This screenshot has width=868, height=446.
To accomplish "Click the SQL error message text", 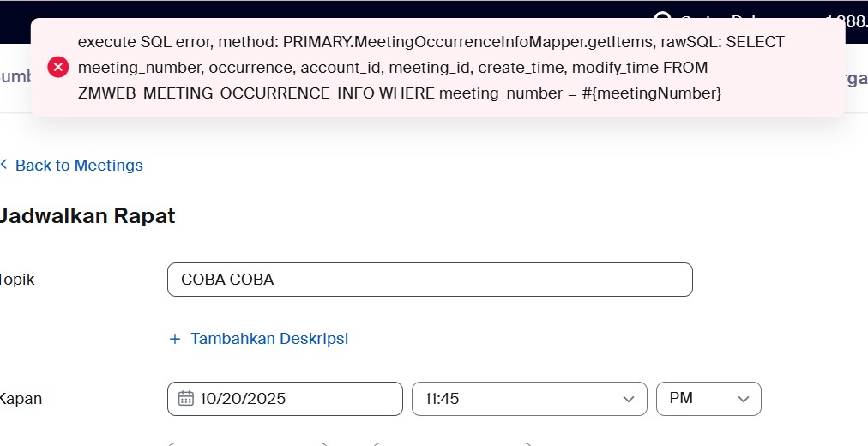I will (429, 67).
